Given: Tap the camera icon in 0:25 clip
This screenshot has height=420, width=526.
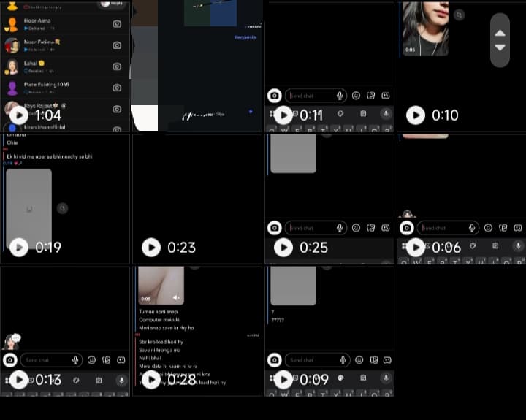Looking at the screenshot, I should click(x=275, y=228).
